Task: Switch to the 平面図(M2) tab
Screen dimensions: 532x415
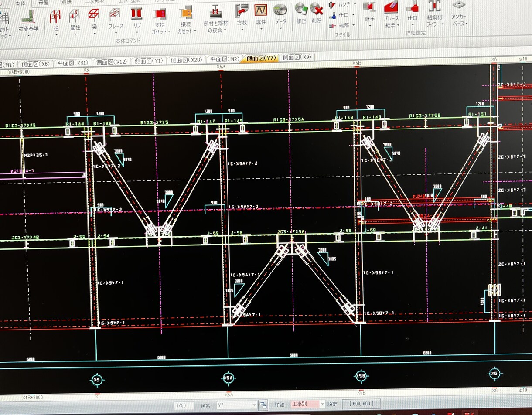Action: (225, 59)
